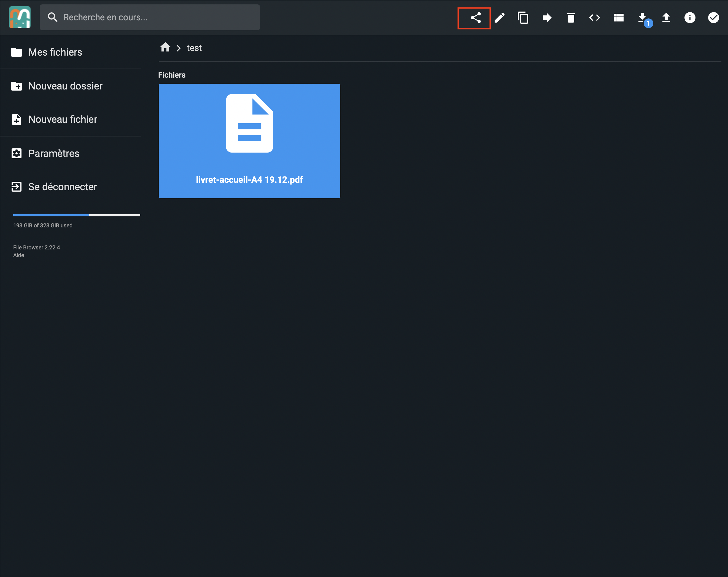Click the Download icon with badge
Image resolution: width=728 pixels, height=577 pixels.
pyautogui.click(x=642, y=18)
